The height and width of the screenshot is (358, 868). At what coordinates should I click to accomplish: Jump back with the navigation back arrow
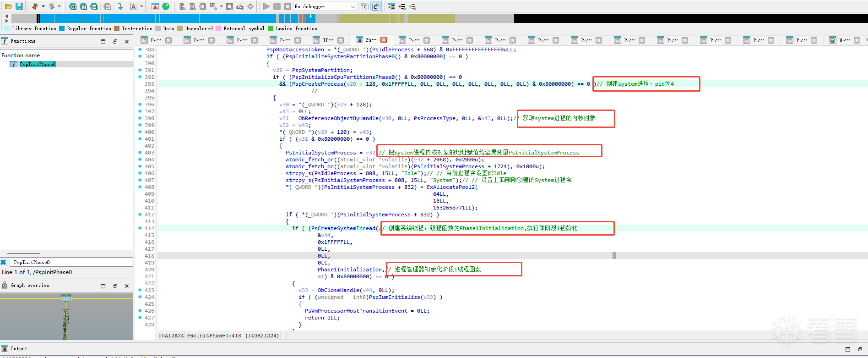(35, 6)
